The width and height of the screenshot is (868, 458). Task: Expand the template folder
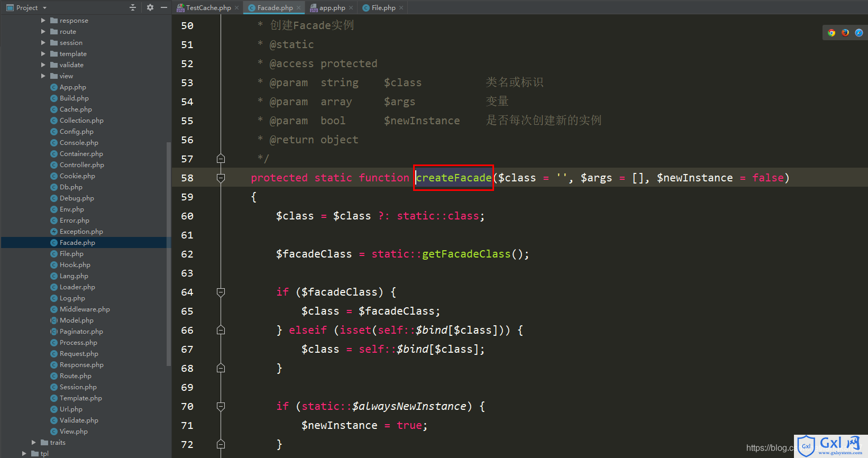tap(43, 54)
